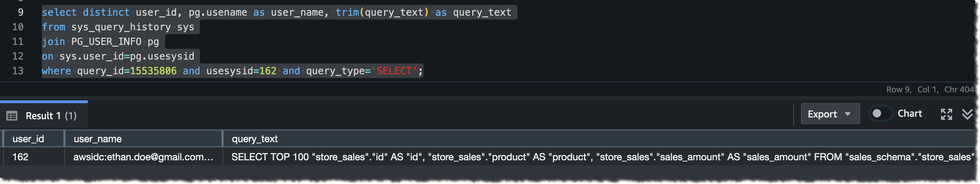
Task: Select the awsidc:ethan.doe@gmail.com cell
Action: click(143, 156)
